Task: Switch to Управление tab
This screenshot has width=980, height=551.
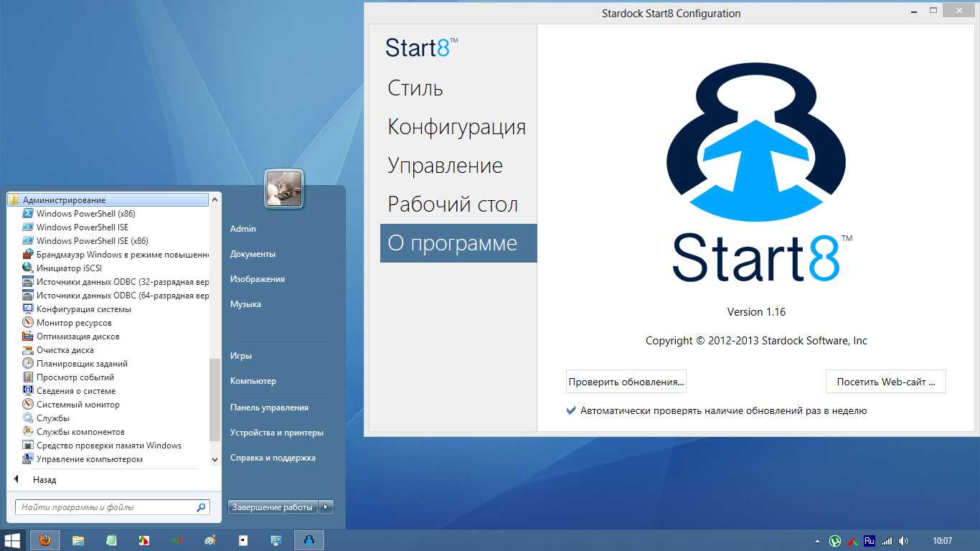Action: coord(445,166)
